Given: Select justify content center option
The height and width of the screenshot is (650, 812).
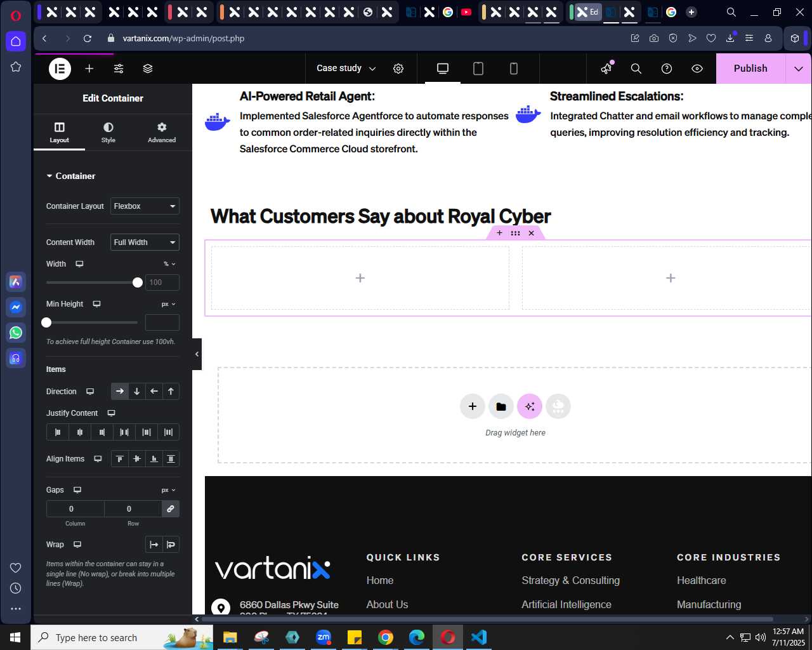Looking at the screenshot, I should click(80, 432).
